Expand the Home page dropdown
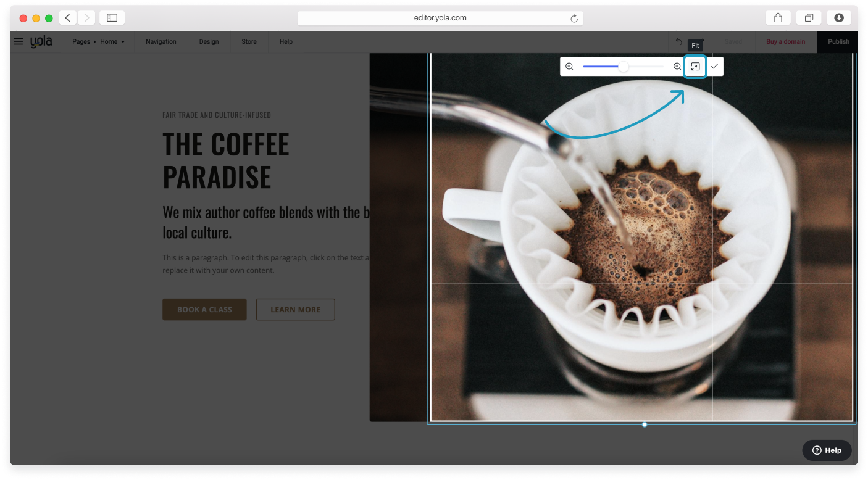 (112, 42)
